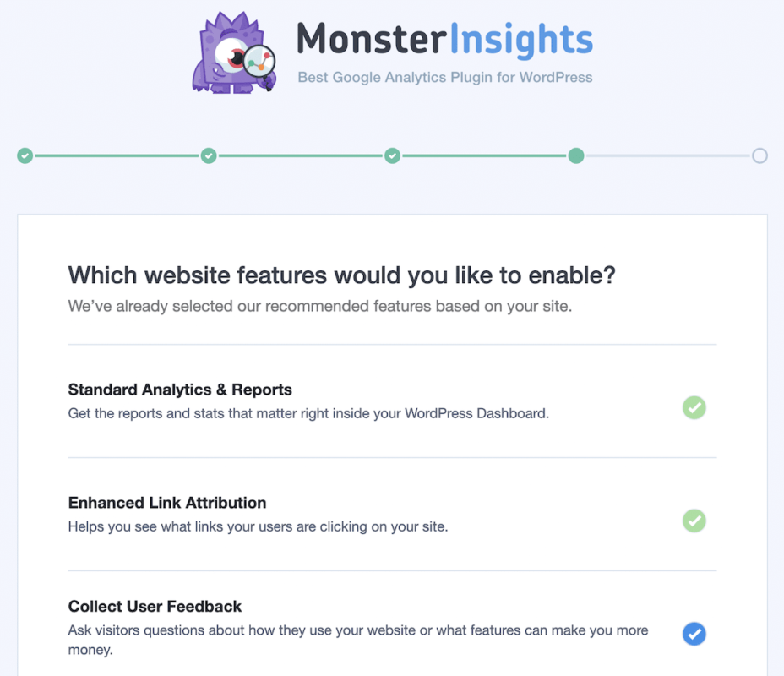Uncheck the Collect User Feedback blue checkbox
Viewport: 784px width, 676px height.
pyautogui.click(x=694, y=634)
